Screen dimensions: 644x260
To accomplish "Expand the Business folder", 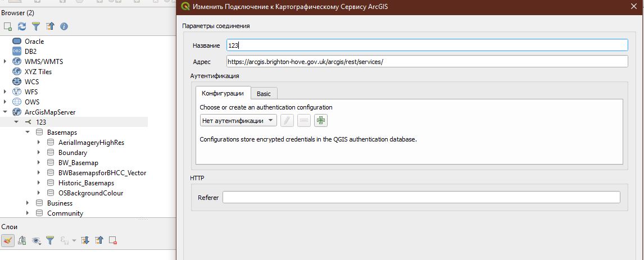I will coord(28,203).
